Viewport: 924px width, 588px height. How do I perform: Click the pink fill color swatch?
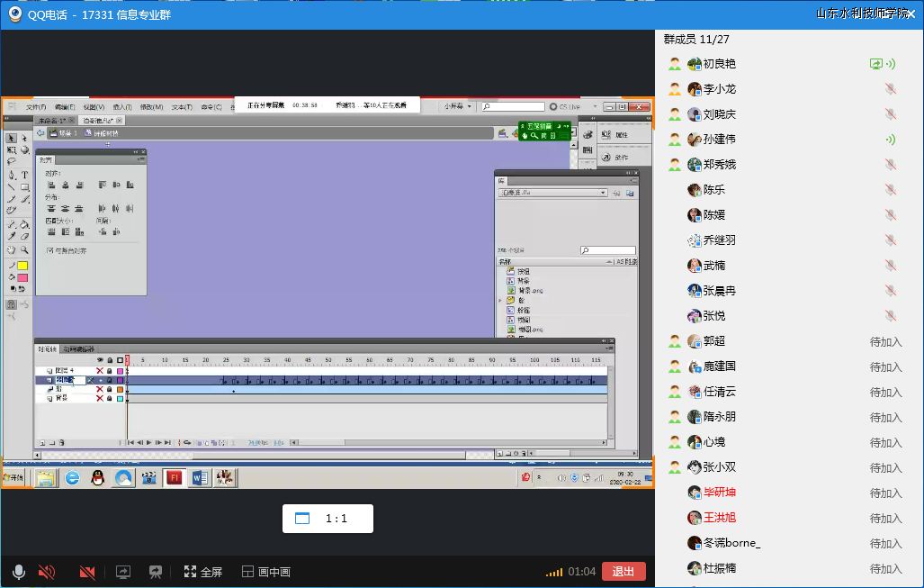click(22, 277)
